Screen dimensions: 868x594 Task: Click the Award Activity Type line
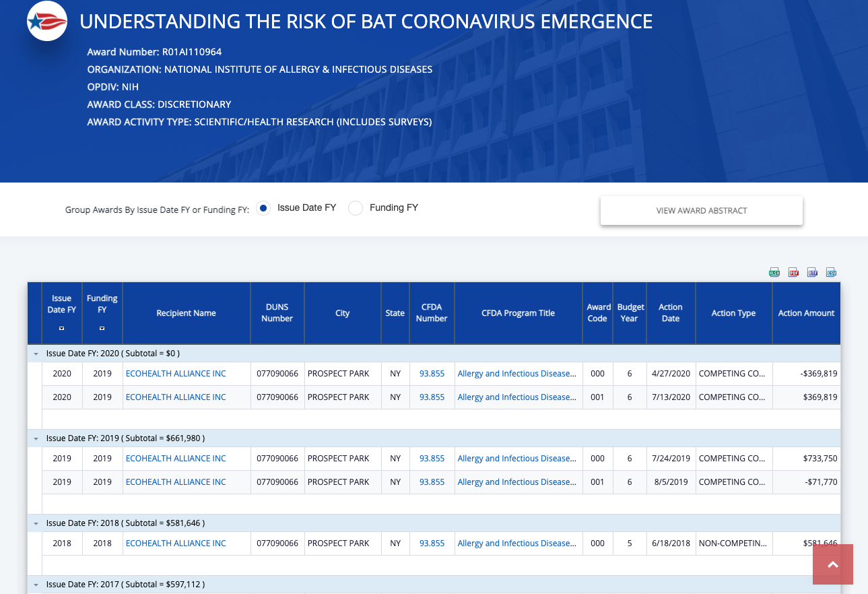click(x=259, y=122)
